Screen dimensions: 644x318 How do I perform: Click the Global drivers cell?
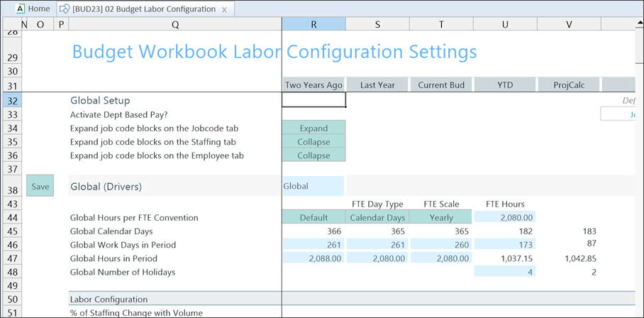tap(313, 186)
